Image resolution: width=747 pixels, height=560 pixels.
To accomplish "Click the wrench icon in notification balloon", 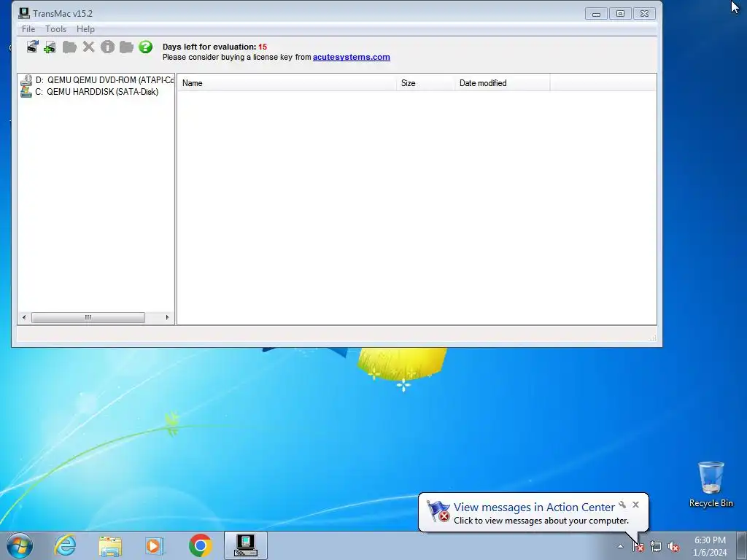I will tap(622, 505).
